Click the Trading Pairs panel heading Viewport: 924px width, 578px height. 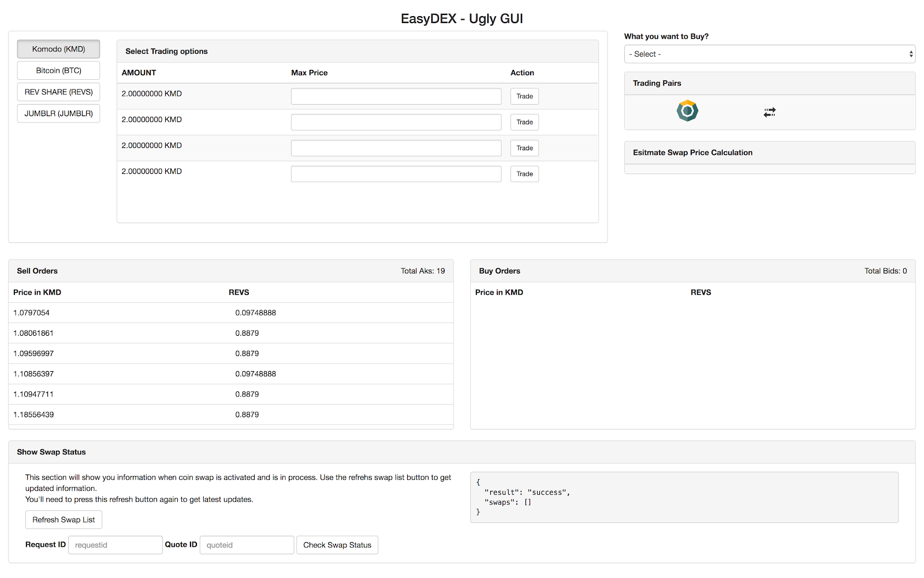[x=657, y=83]
